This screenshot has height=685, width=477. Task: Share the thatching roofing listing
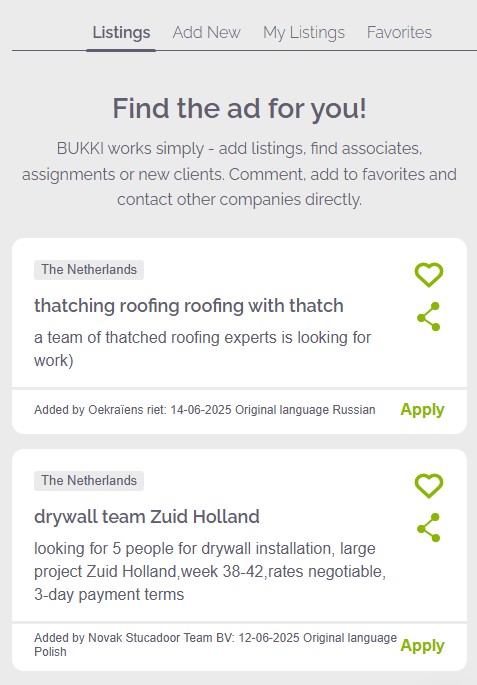click(429, 316)
